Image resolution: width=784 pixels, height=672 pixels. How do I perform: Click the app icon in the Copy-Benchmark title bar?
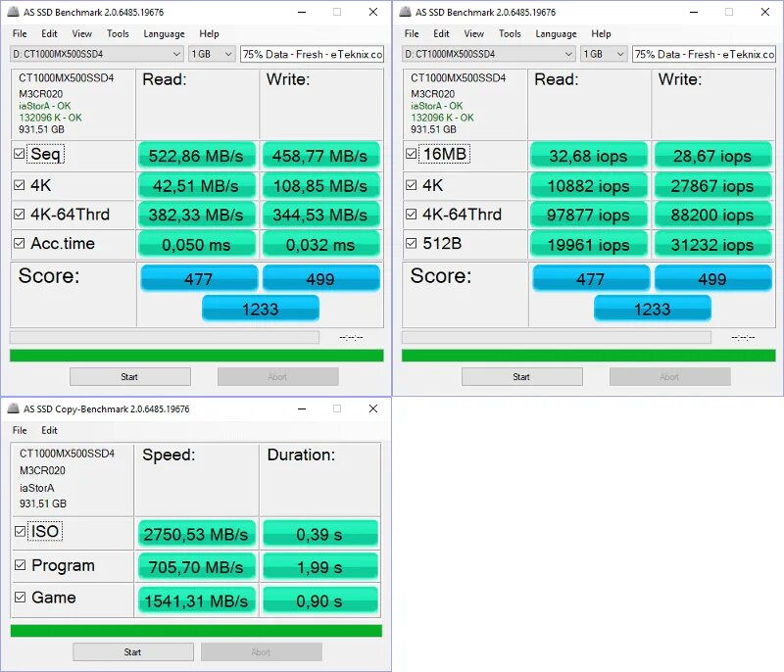[13, 408]
